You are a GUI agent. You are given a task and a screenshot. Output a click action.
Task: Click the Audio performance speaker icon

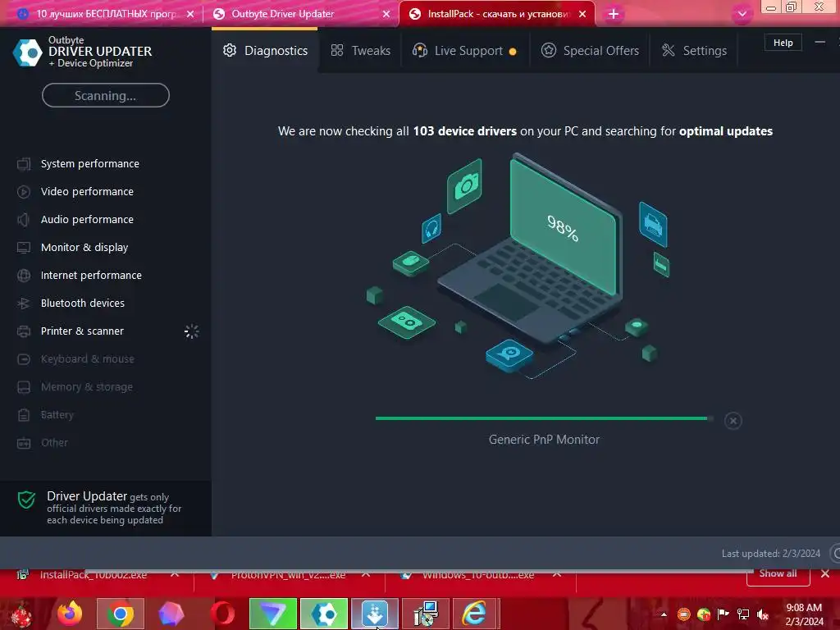[24, 220]
